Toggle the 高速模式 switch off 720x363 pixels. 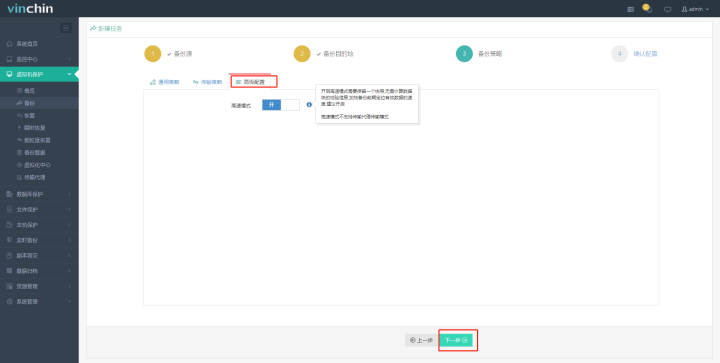pos(281,105)
